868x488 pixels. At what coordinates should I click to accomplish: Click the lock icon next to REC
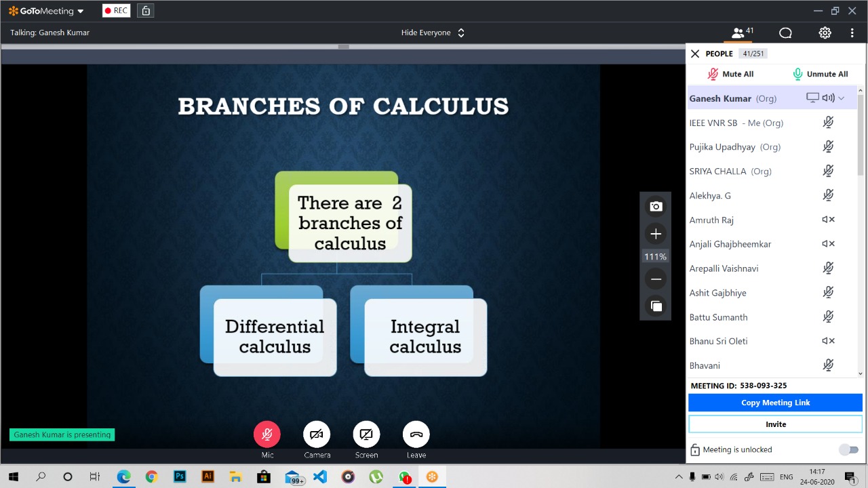[x=145, y=11]
